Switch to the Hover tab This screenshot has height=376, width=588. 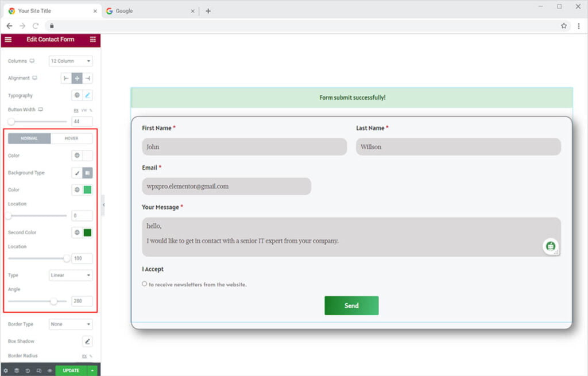(72, 138)
